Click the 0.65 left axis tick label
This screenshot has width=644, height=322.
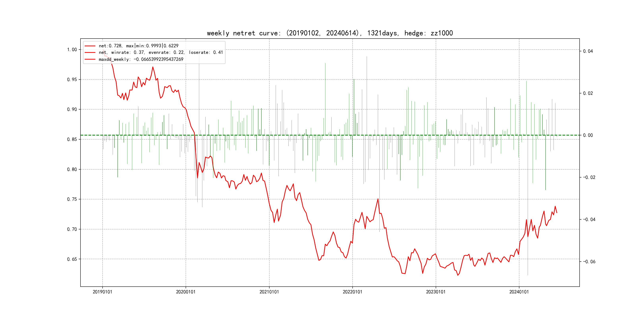(72, 259)
